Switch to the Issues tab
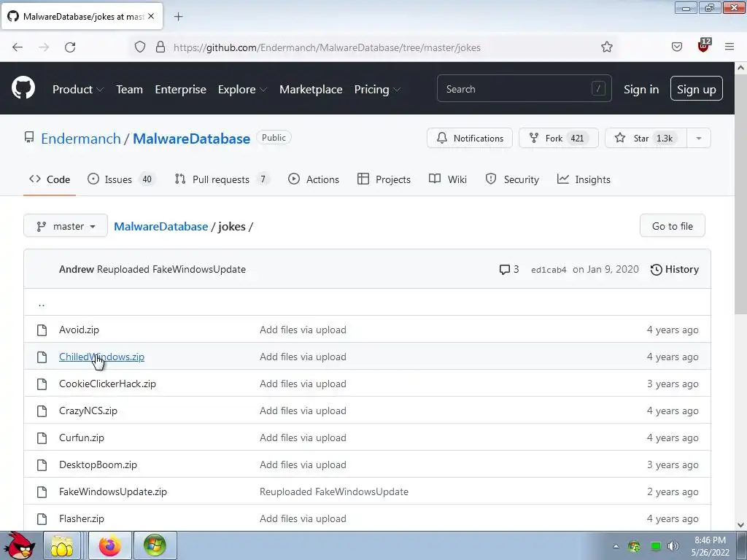 pos(122,179)
